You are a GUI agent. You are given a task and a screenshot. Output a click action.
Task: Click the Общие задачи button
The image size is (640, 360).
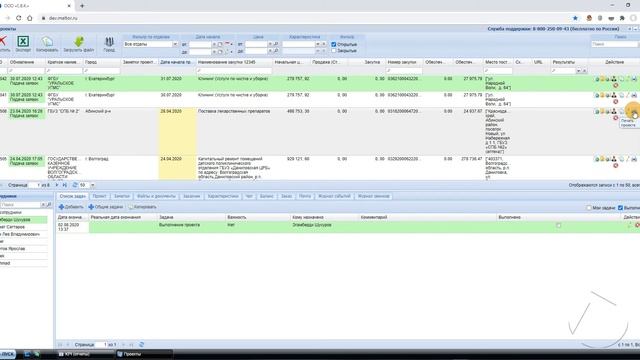click(105, 207)
